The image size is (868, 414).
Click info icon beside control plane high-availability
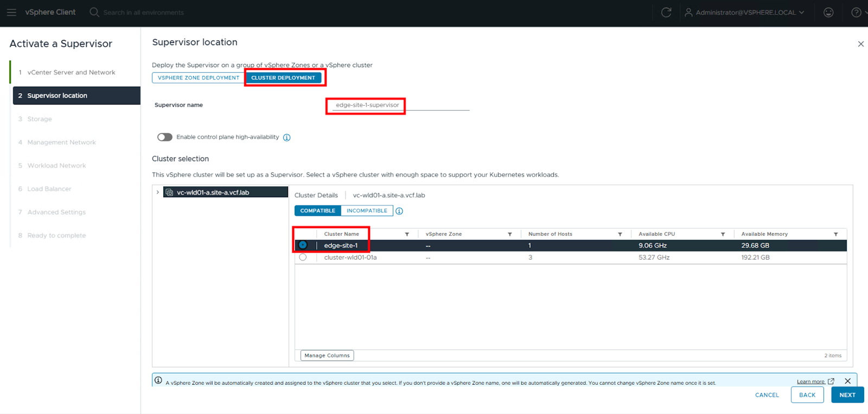tap(287, 137)
